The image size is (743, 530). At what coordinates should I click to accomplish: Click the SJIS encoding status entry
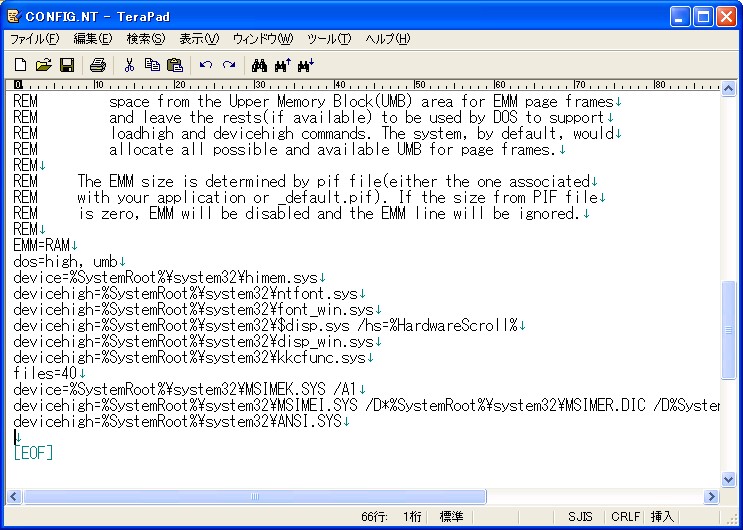point(580,517)
